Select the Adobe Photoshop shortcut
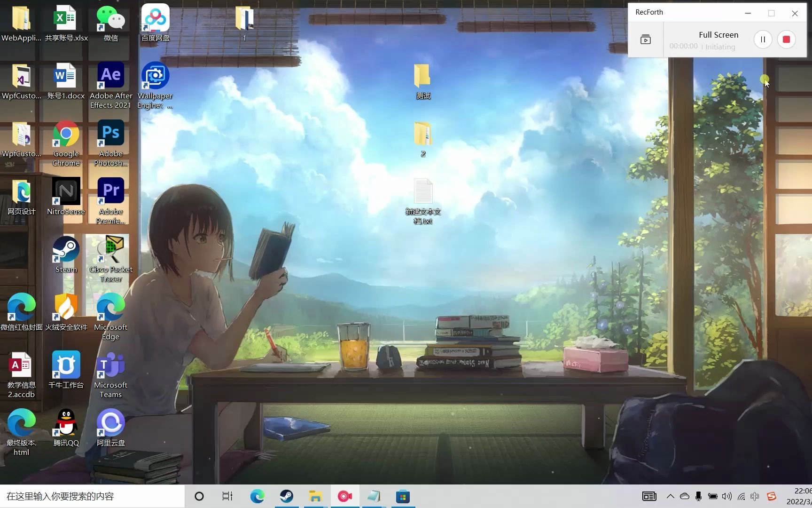This screenshot has height=508, width=812. [110, 144]
